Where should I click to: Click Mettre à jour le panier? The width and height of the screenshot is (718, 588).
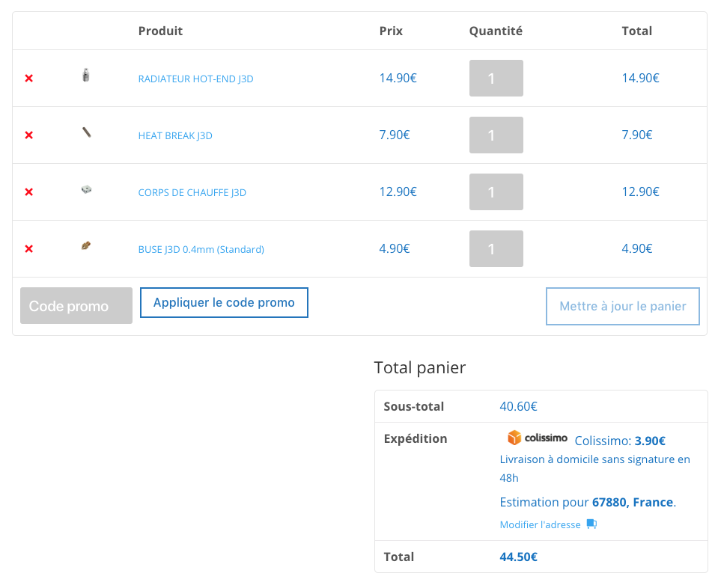point(623,306)
